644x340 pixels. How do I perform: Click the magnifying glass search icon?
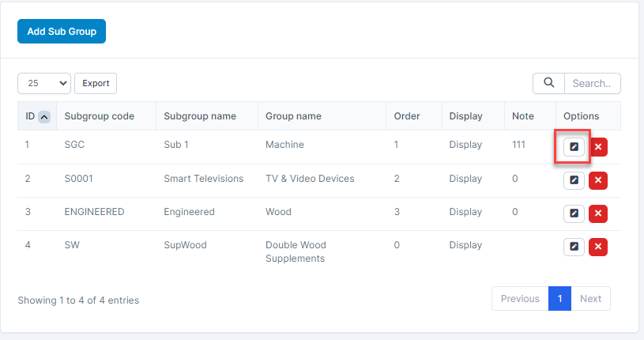pos(548,83)
